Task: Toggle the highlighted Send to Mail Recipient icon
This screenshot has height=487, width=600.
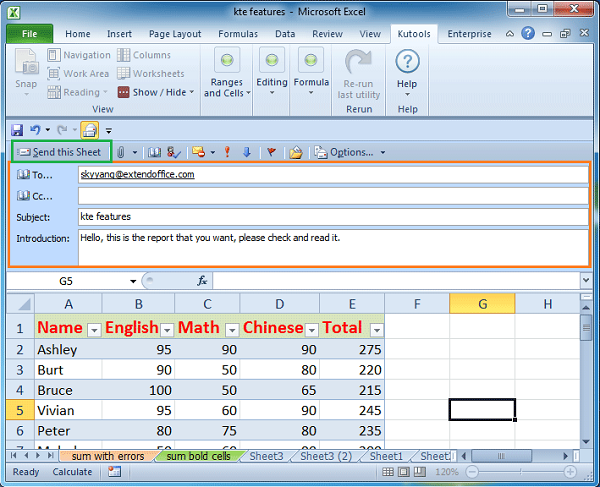Action: (x=90, y=130)
